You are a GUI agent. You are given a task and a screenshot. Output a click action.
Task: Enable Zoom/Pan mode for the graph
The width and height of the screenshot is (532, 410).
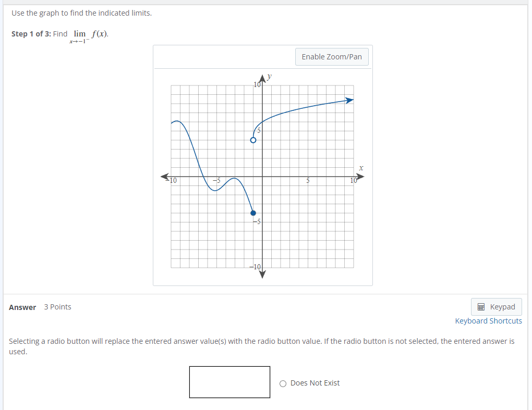pos(332,56)
